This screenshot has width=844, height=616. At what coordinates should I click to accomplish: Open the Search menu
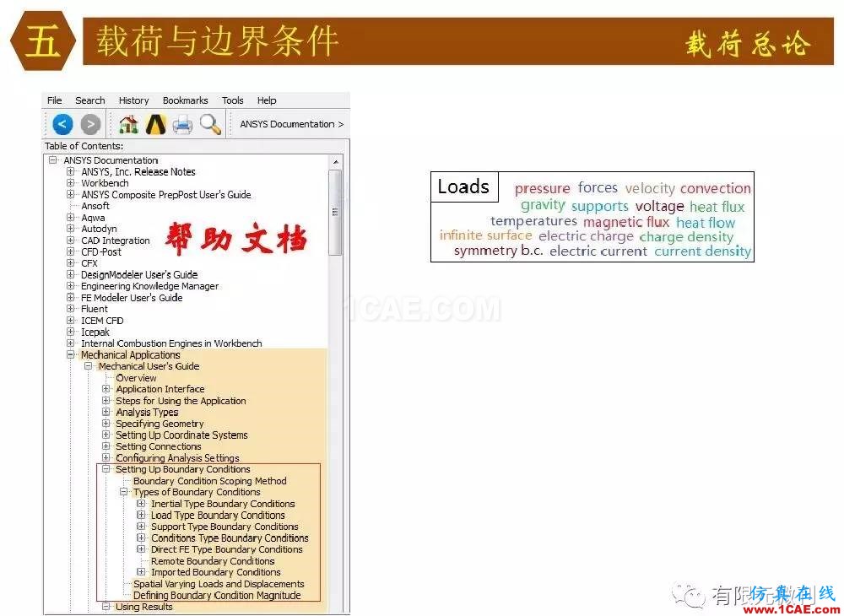coord(90,100)
